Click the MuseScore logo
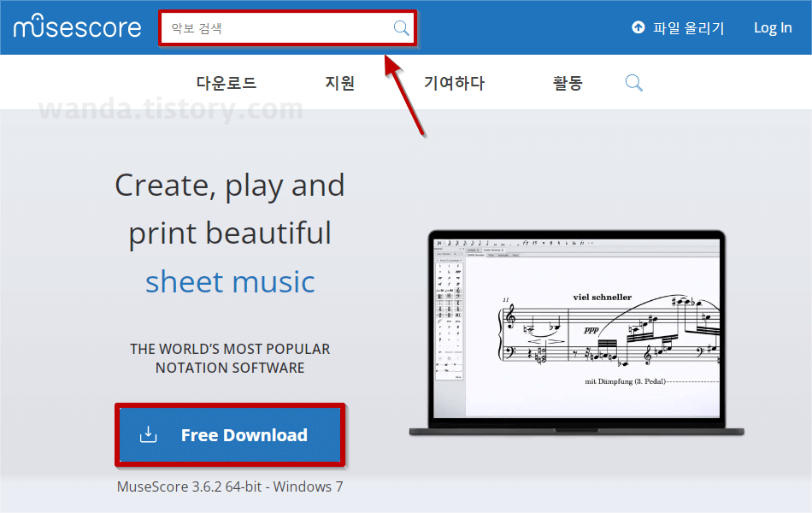 tap(77, 27)
